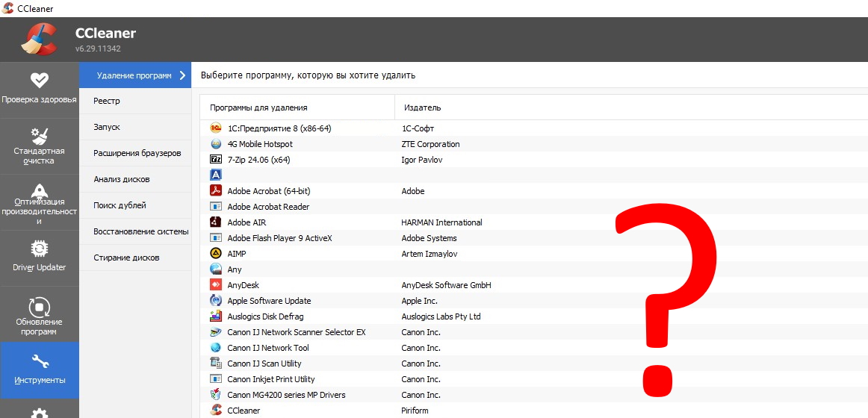The width and height of the screenshot is (868, 418).
Task: Click the AnyDesk program icon
Action: pos(216,285)
